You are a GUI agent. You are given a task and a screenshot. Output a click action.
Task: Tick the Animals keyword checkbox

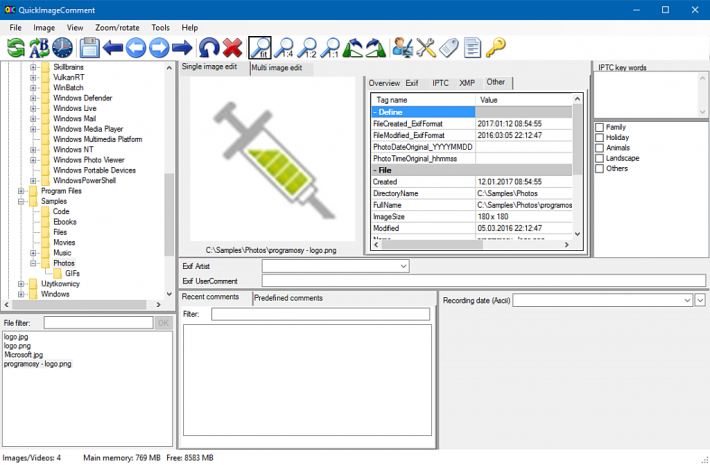point(600,148)
